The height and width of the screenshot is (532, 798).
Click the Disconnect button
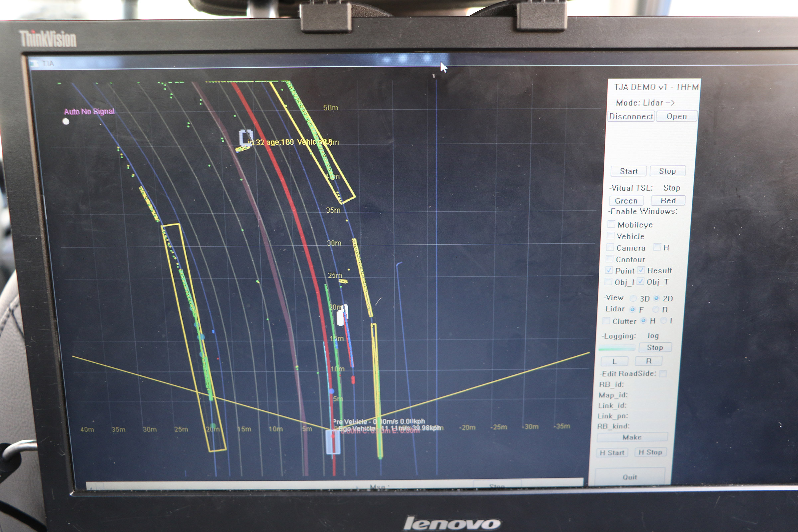coord(631,116)
